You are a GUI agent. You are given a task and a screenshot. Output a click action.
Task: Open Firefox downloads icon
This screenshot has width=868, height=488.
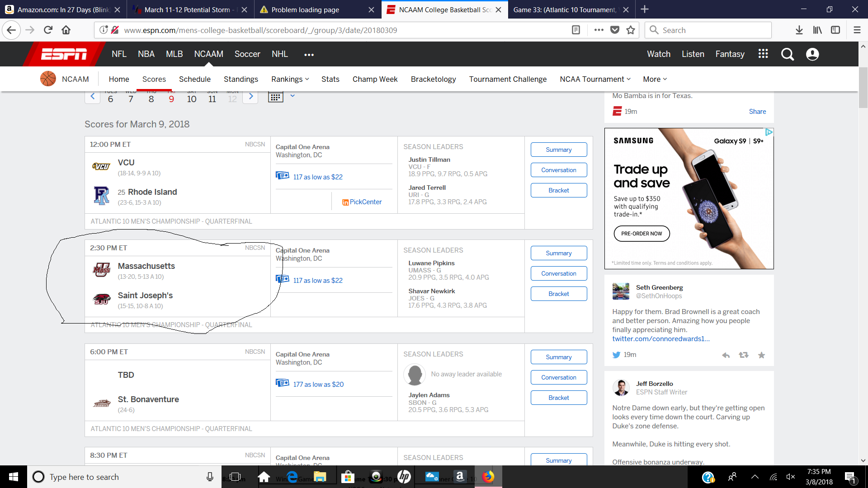tap(799, 30)
